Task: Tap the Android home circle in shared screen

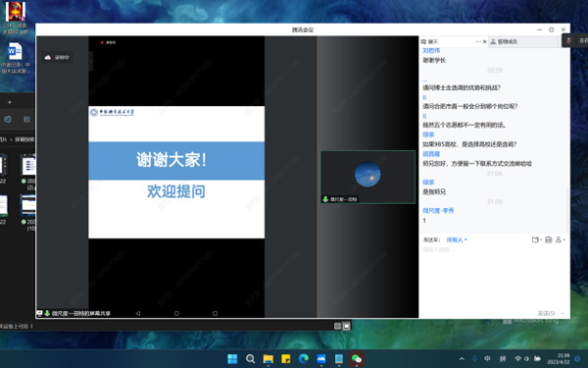Action: [176, 313]
